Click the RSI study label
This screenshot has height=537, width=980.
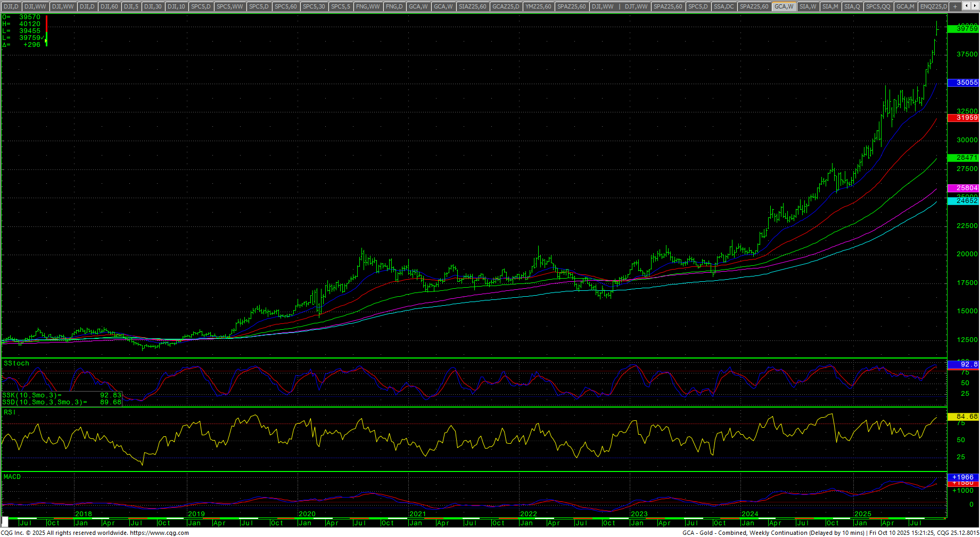tap(10, 412)
